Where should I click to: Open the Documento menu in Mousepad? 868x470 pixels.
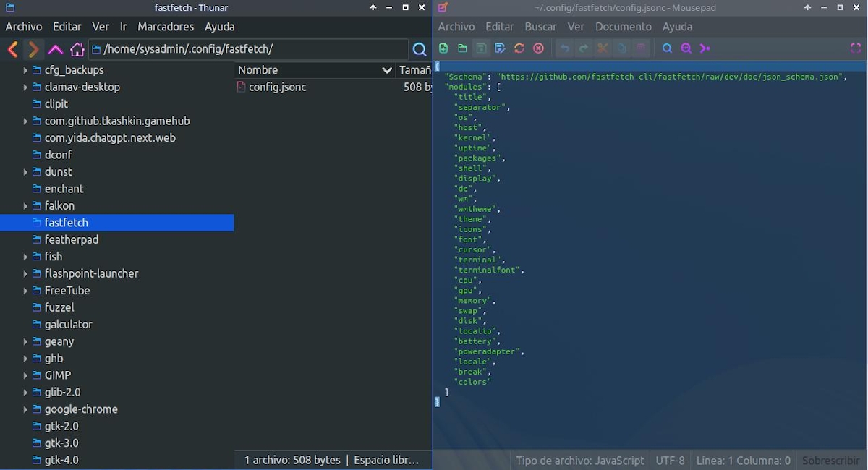pos(623,27)
